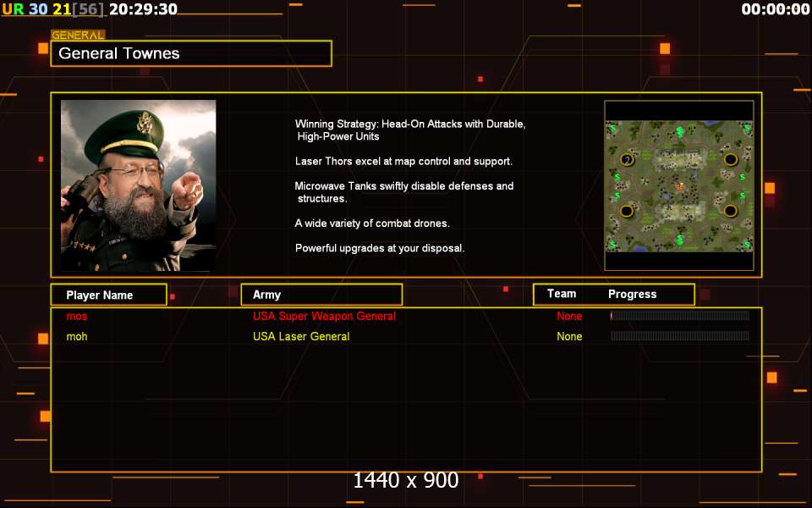The height and width of the screenshot is (508, 812).
Task: Click the combat drones description line
Action: pos(372,224)
